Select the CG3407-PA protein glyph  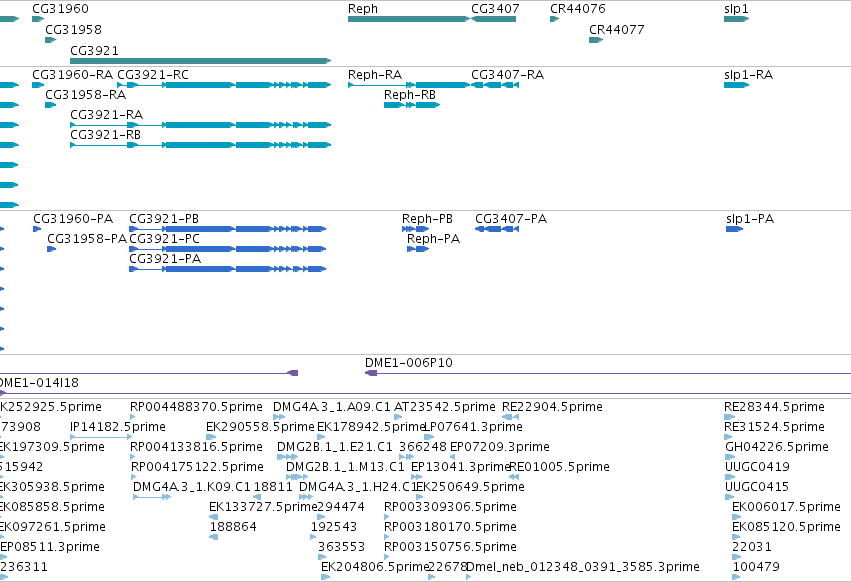[497, 229]
